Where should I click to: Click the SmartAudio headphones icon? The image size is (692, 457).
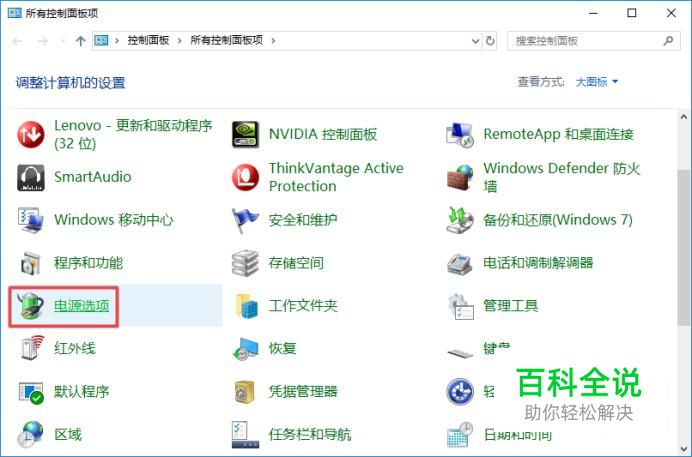point(30,177)
